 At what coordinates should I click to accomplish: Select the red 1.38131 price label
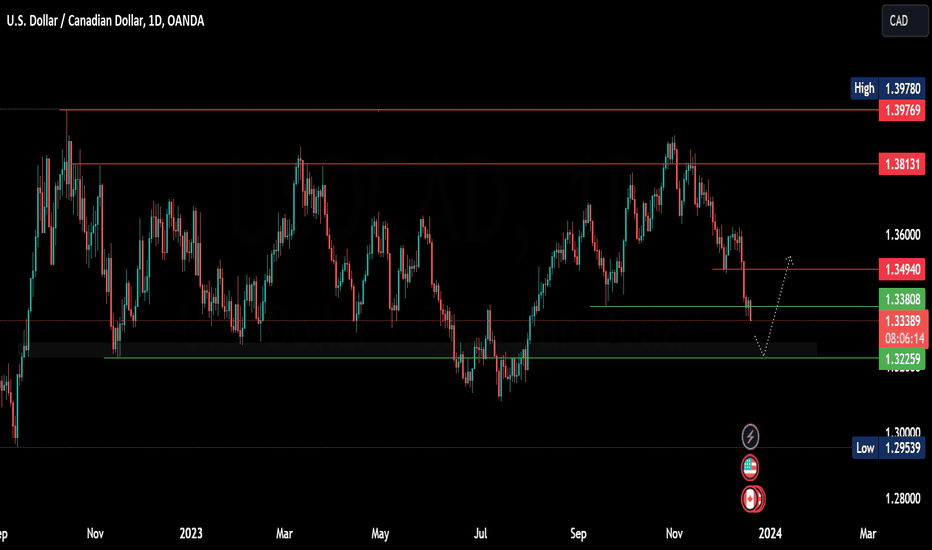click(902, 164)
